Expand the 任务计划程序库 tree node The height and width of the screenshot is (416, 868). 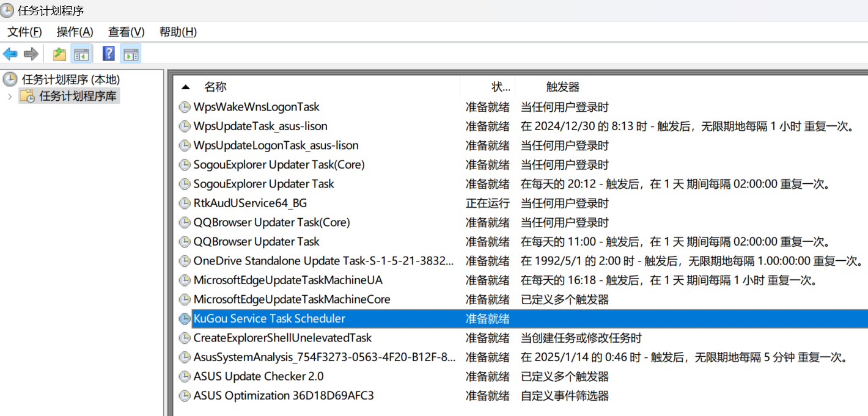click(x=9, y=95)
